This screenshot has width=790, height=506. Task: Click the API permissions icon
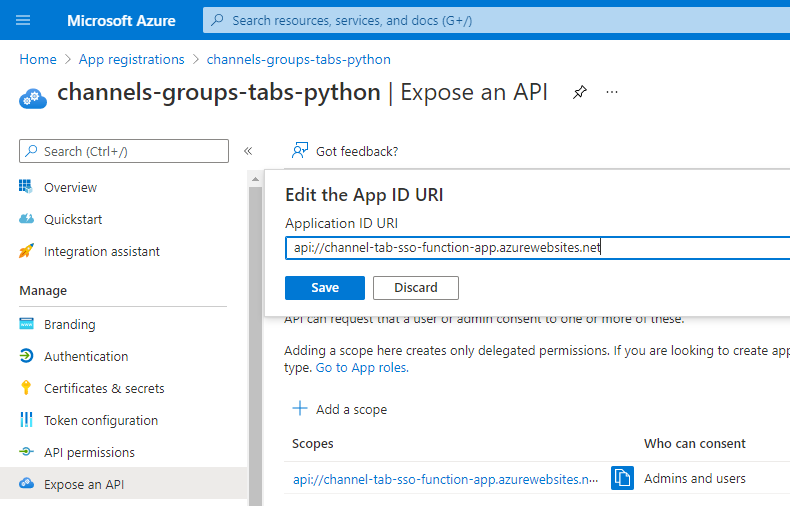coord(26,452)
